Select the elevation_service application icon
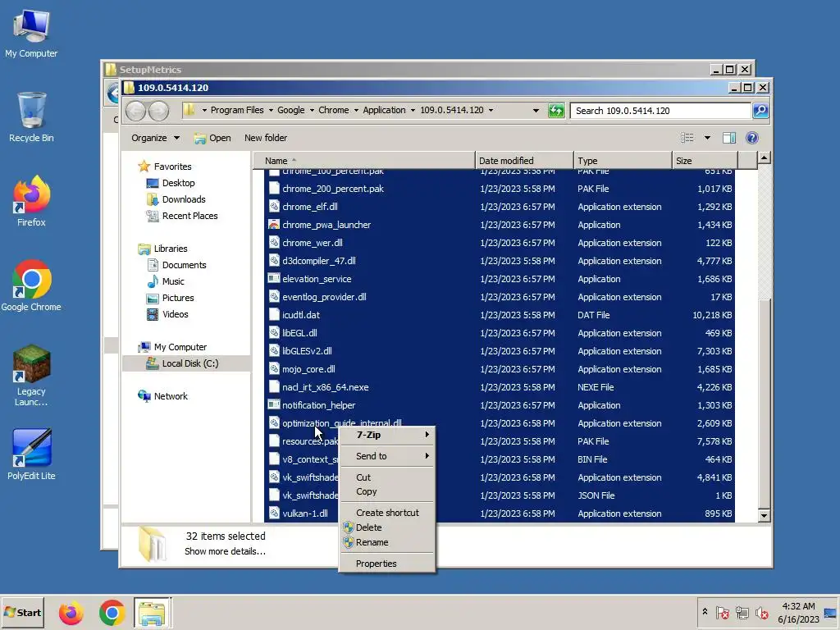840x630 pixels. point(274,279)
